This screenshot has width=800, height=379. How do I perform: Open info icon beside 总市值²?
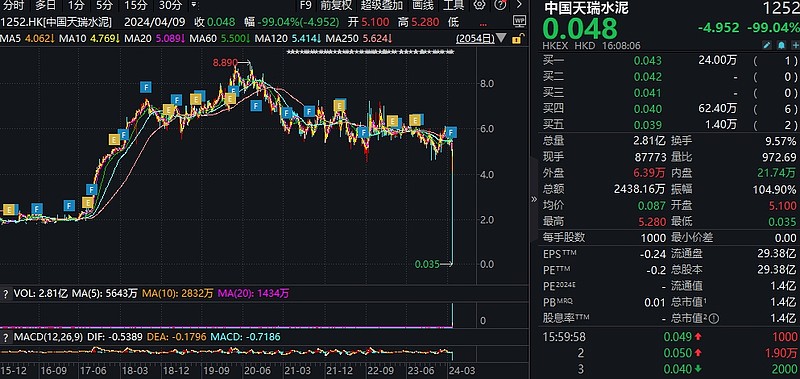tap(714, 319)
